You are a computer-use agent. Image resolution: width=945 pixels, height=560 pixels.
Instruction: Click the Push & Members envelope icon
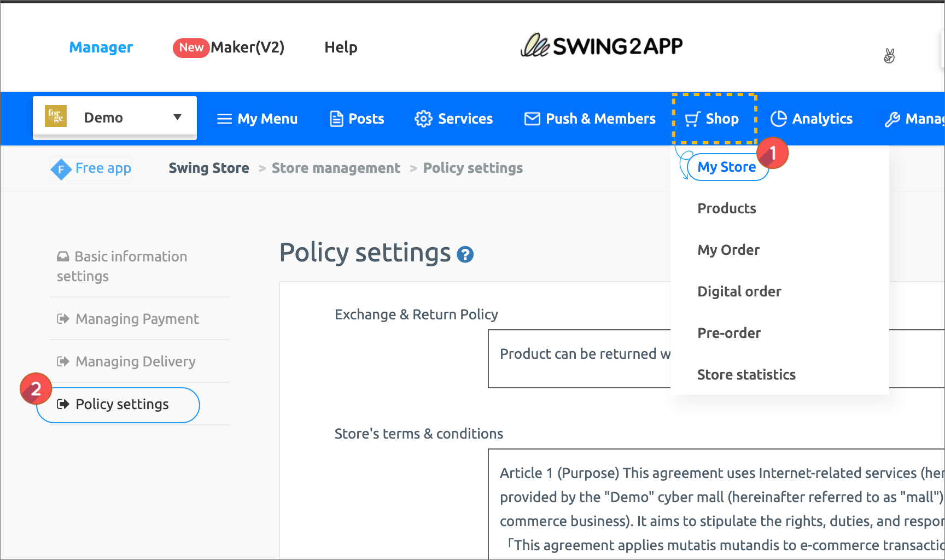point(532,119)
